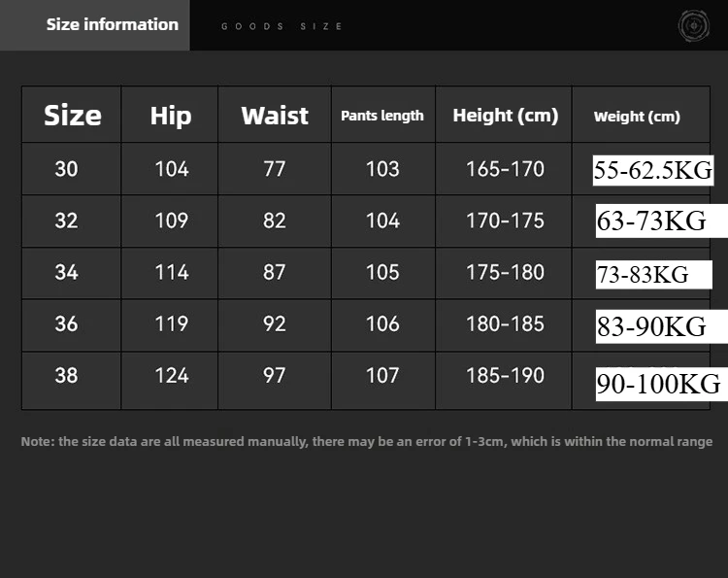Click the Pants length column header
728x578 pixels.
click(382, 116)
